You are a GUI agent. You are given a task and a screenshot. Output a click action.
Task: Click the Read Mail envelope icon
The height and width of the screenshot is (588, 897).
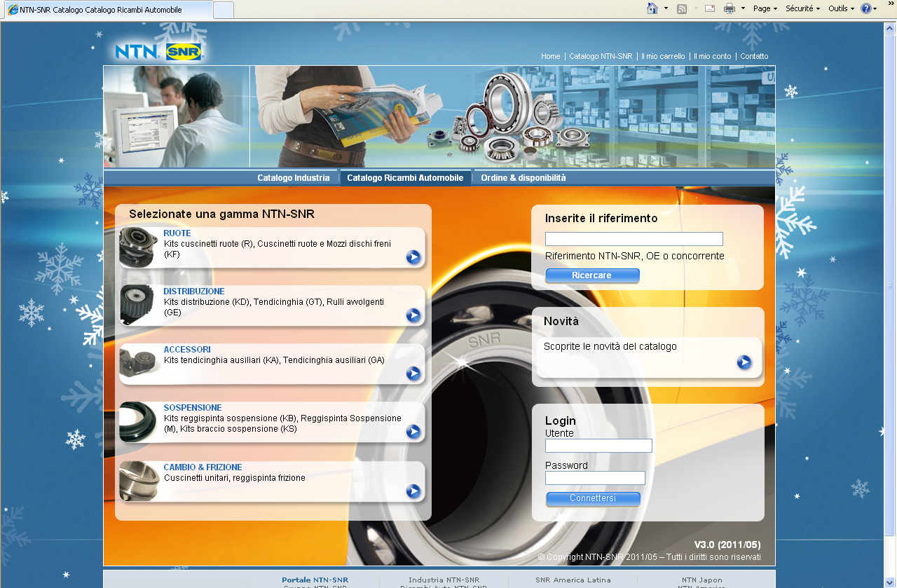pos(710,8)
